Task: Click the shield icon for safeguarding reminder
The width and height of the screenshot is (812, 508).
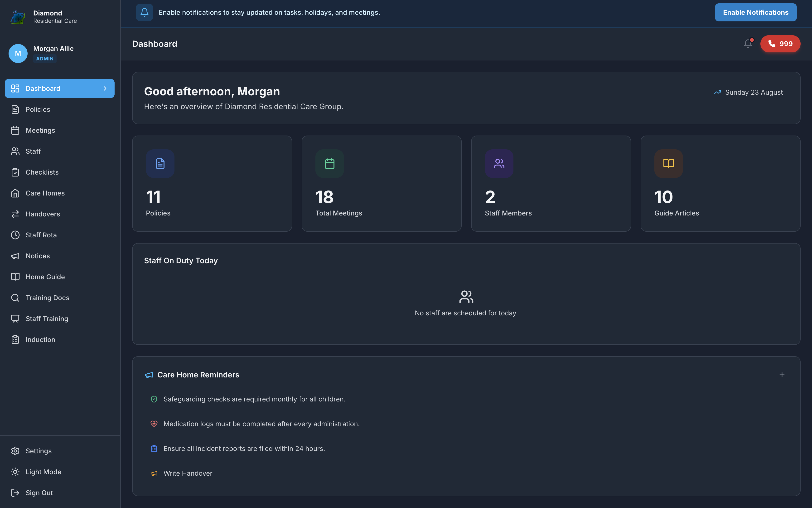Action: click(154, 399)
